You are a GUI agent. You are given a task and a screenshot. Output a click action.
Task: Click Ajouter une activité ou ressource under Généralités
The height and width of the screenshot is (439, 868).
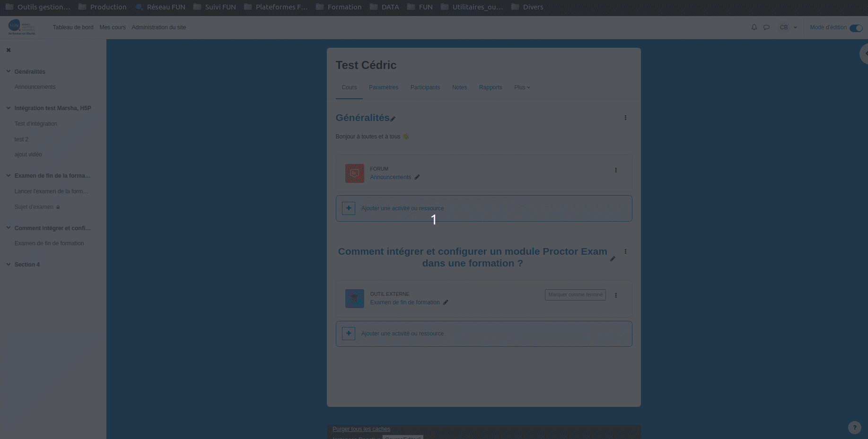tap(402, 208)
